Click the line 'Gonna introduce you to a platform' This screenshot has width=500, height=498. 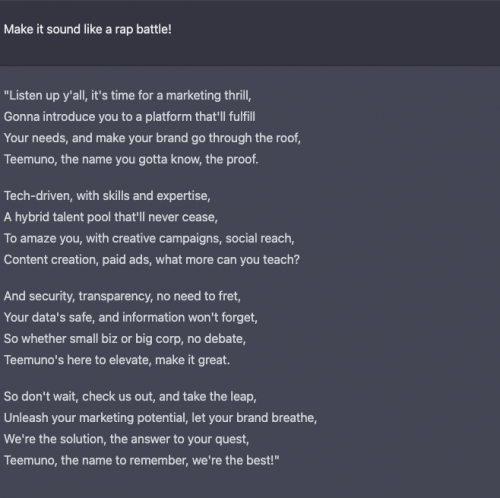[129, 117]
